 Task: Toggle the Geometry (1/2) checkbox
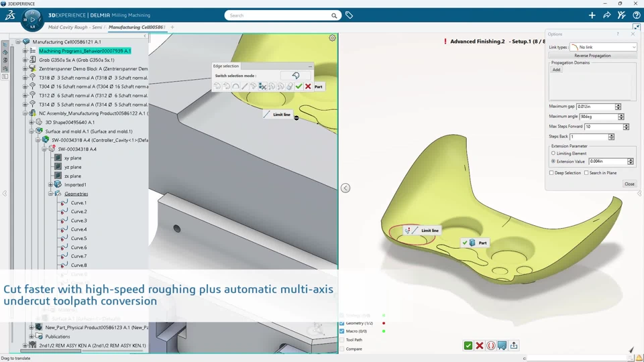click(x=341, y=323)
